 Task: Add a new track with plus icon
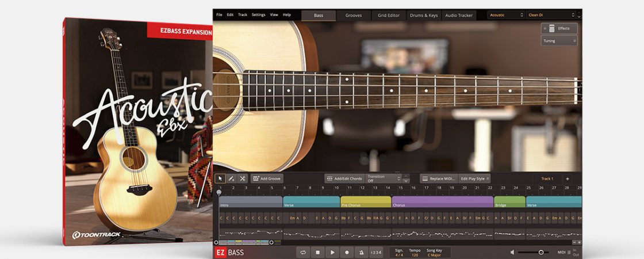click(568, 178)
